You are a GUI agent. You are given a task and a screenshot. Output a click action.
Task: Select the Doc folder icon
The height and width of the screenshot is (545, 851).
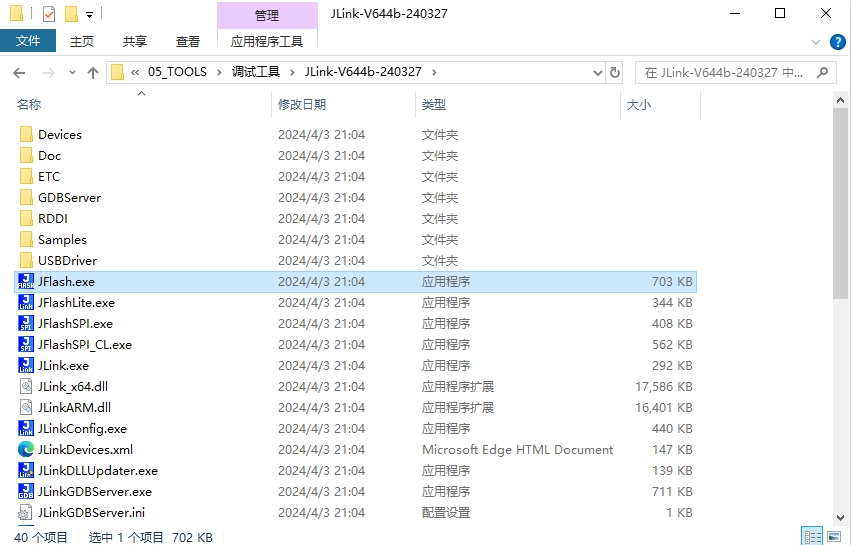[x=26, y=155]
